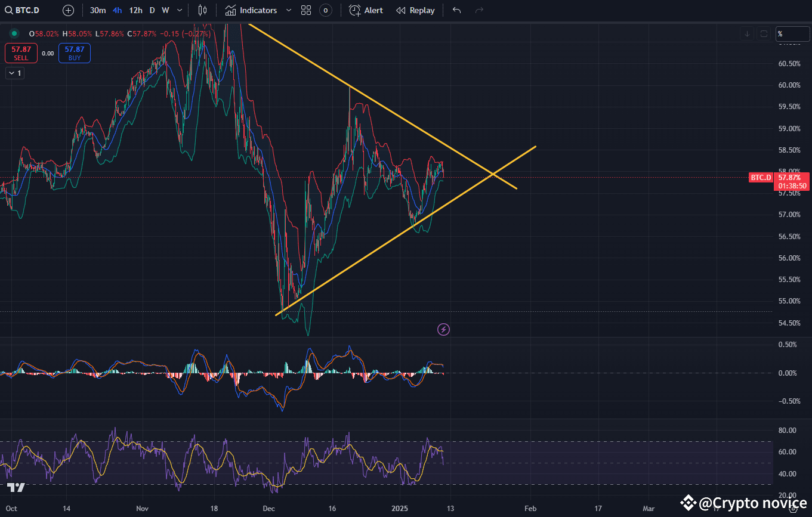812x517 pixels.
Task: Click the undo arrow icon
Action: (x=456, y=10)
